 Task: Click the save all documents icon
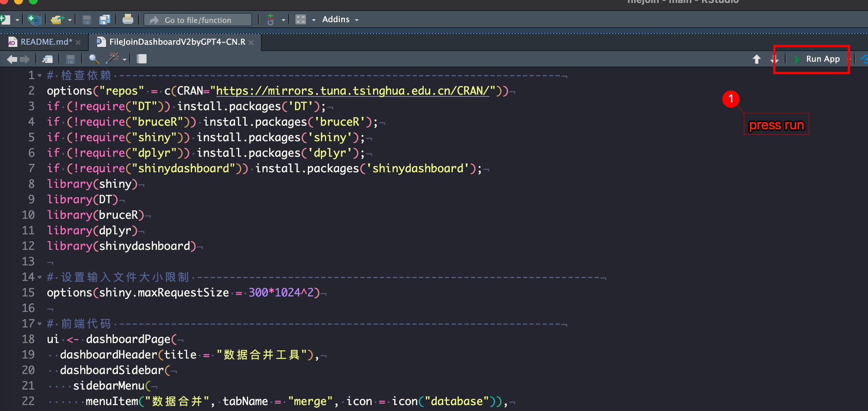[105, 20]
